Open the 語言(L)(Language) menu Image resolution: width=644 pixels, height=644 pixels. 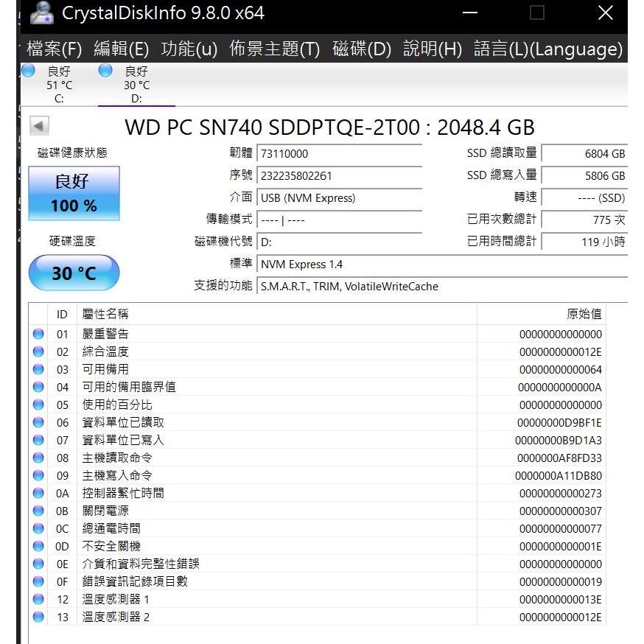click(x=548, y=49)
